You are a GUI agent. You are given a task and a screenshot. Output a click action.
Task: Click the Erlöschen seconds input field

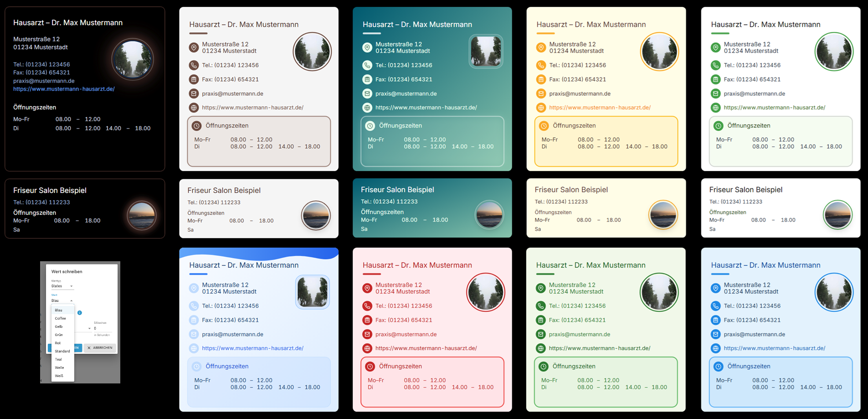102,328
